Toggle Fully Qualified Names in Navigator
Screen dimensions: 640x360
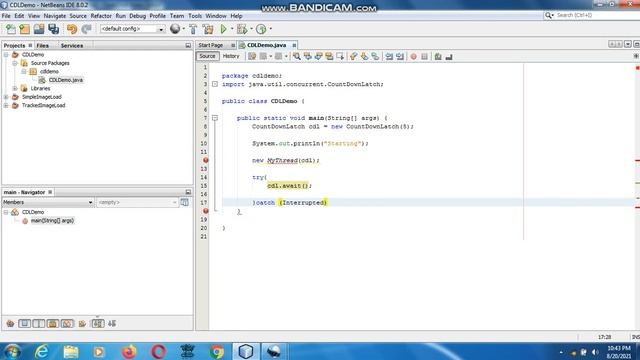pos(82,324)
